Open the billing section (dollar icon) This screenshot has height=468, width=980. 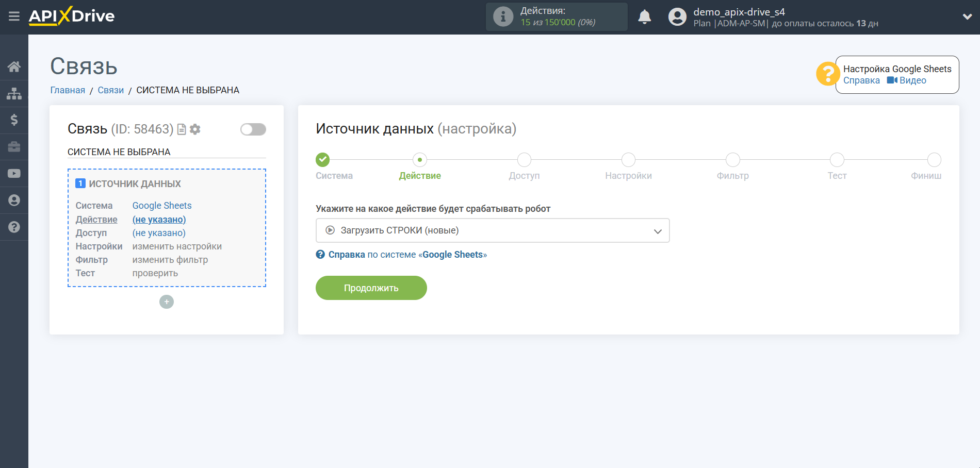pyautogui.click(x=14, y=120)
